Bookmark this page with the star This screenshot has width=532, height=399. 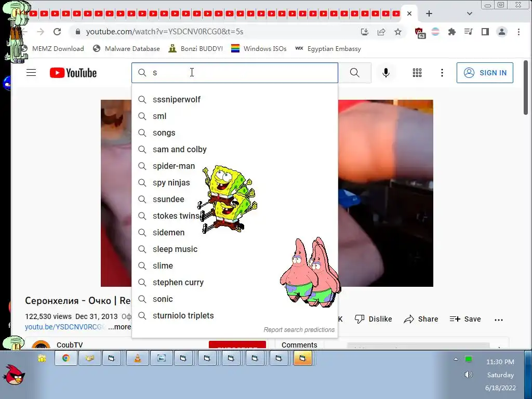tap(397, 32)
